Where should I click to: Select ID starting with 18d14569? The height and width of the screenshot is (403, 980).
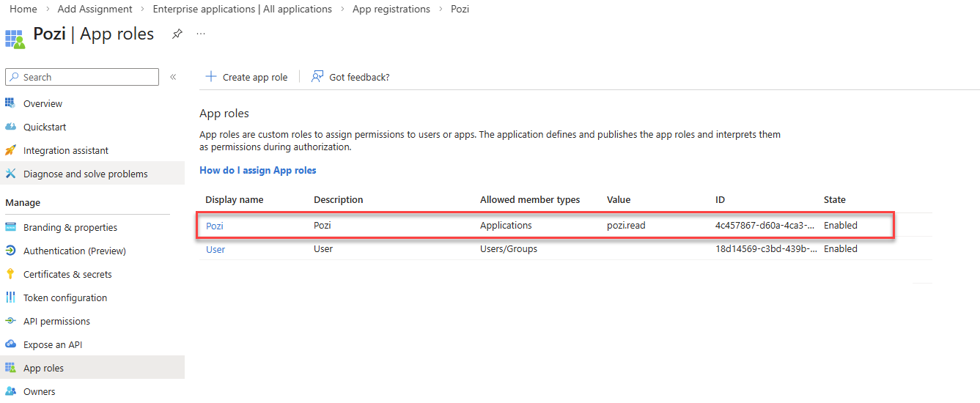click(x=766, y=248)
